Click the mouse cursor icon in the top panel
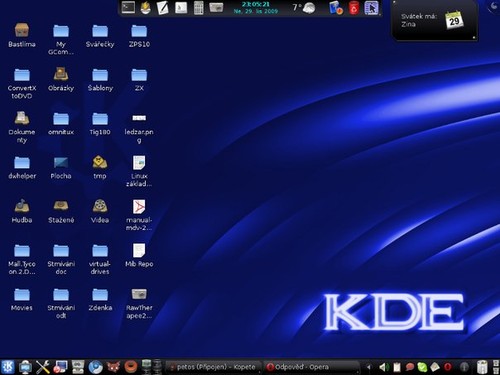The image size is (500, 375). [372, 8]
